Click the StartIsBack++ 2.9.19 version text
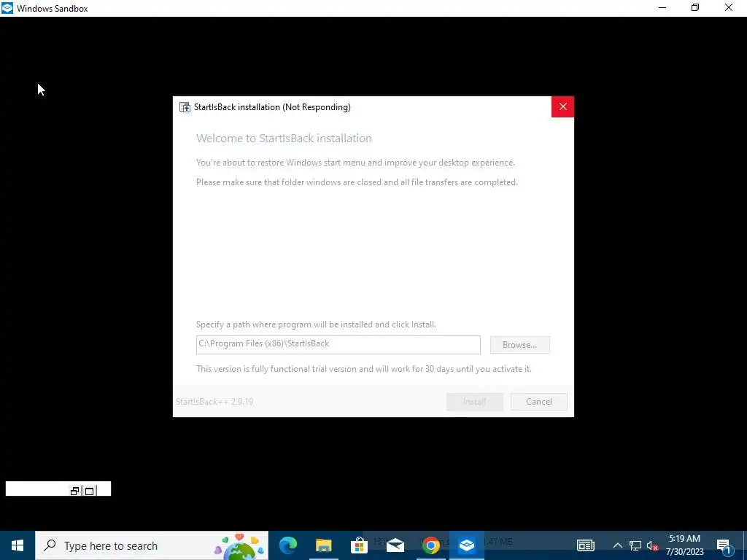Viewport: 747px width, 560px height. point(214,402)
